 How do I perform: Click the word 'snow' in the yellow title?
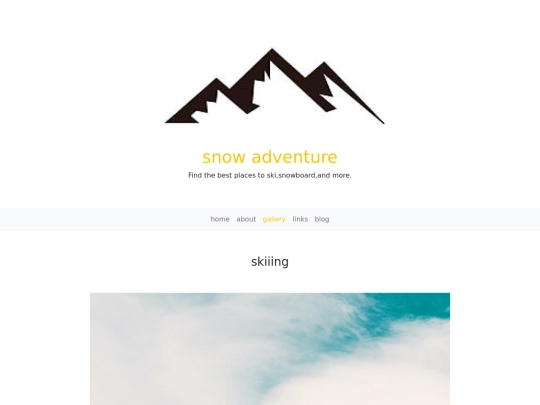point(224,157)
